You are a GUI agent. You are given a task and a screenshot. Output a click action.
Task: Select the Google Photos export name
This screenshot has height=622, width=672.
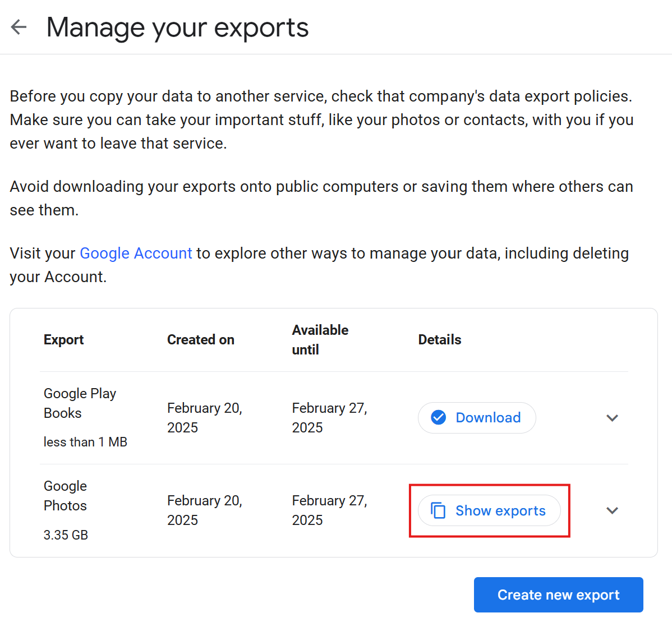click(x=65, y=496)
